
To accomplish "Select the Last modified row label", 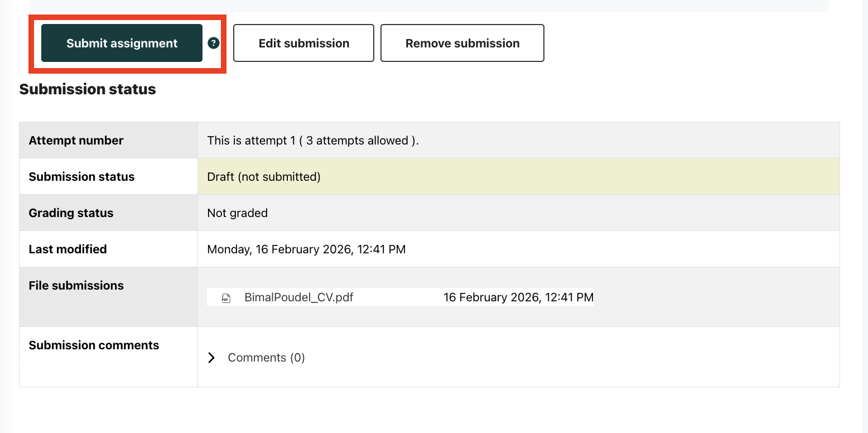I will pyautogui.click(x=67, y=249).
